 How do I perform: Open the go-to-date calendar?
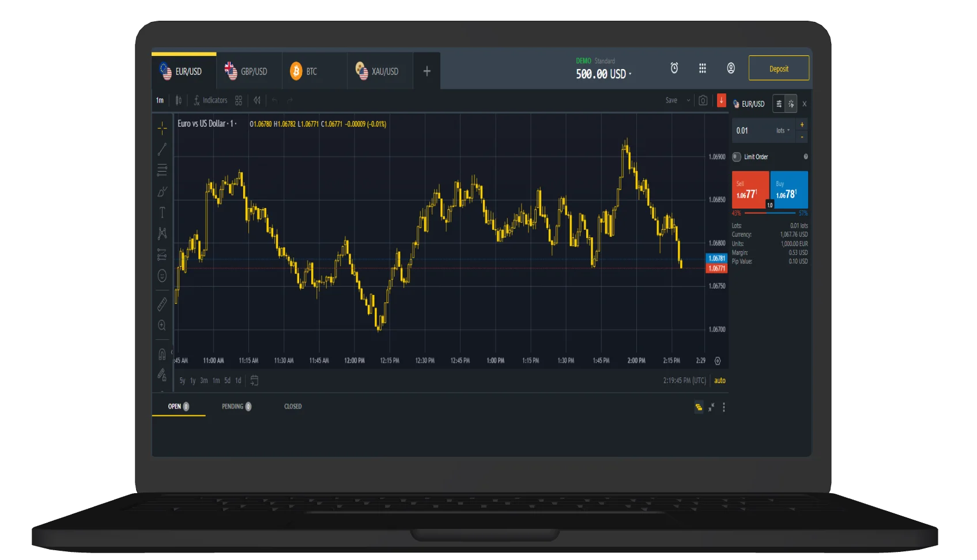[x=254, y=381]
